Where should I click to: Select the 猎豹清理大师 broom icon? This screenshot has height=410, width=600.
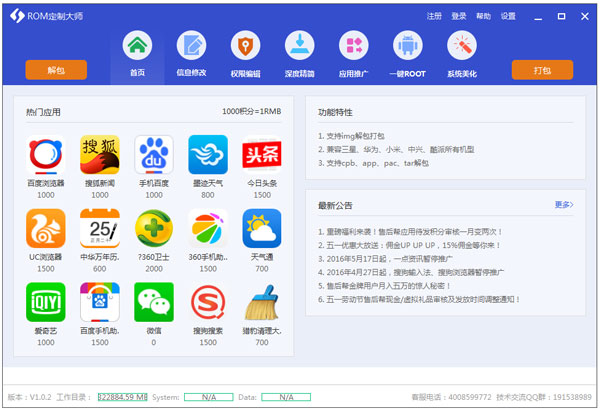pyautogui.click(x=262, y=302)
